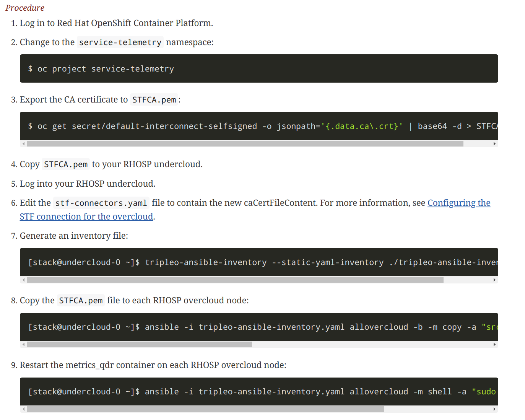Click the 'ansible -b -m copy' command code block
Screen dimensions: 525x420
click(x=259, y=327)
